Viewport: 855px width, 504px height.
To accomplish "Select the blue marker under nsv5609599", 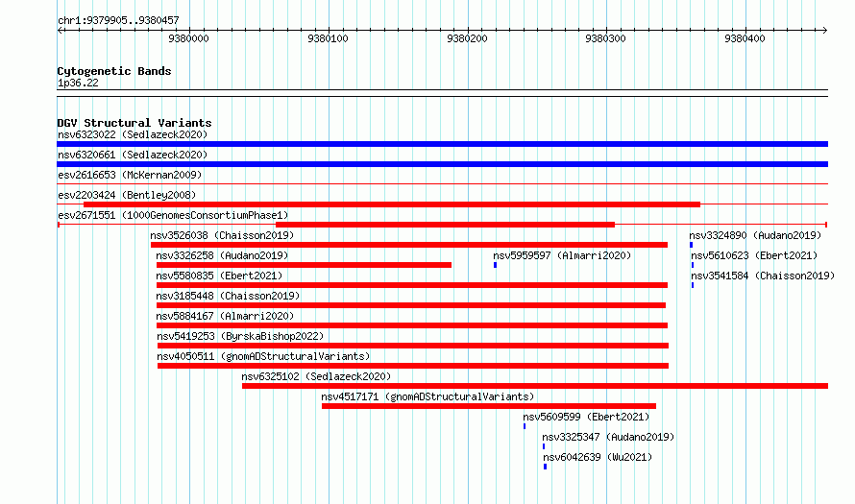I will 525,426.
